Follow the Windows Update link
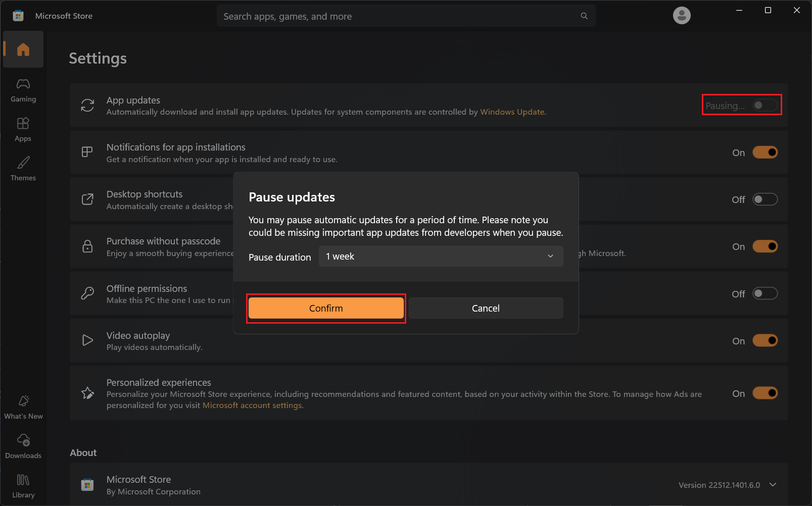812x506 pixels. [x=512, y=112]
